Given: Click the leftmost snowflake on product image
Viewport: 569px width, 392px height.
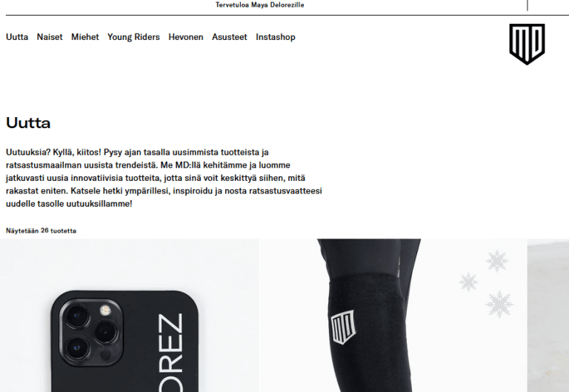Looking at the screenshot, I should pos(468,282).
